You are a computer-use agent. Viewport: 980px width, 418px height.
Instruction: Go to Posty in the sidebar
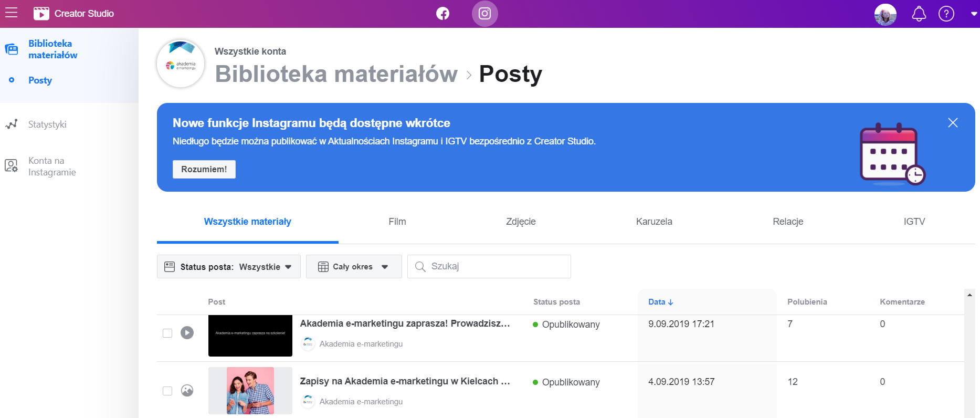(40, 80)
